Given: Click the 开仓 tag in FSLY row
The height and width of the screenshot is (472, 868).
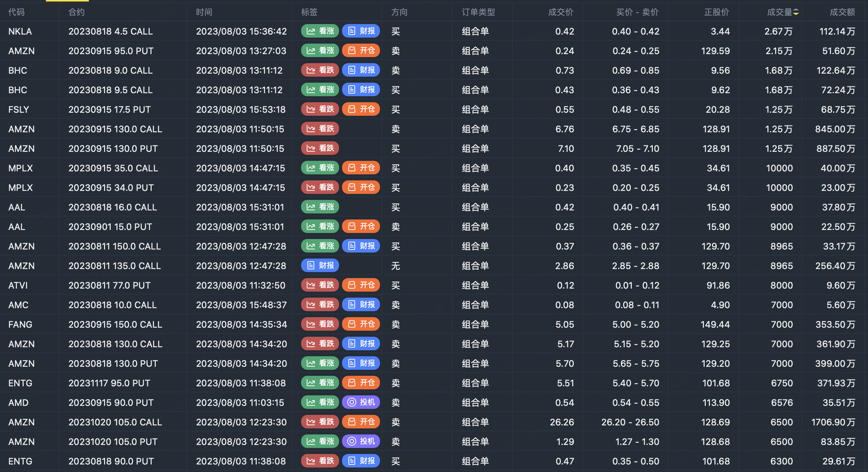Looking at the screenshot, I should tap(361, 109).
